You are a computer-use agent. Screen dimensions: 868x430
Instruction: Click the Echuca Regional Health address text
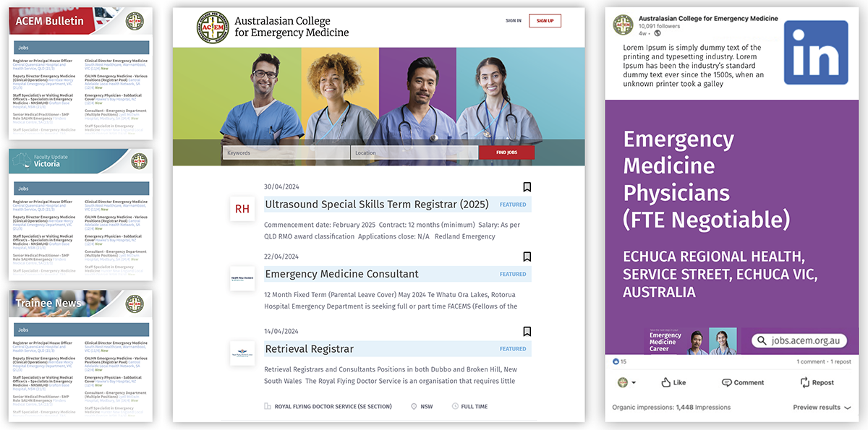(x=720, y=274)
